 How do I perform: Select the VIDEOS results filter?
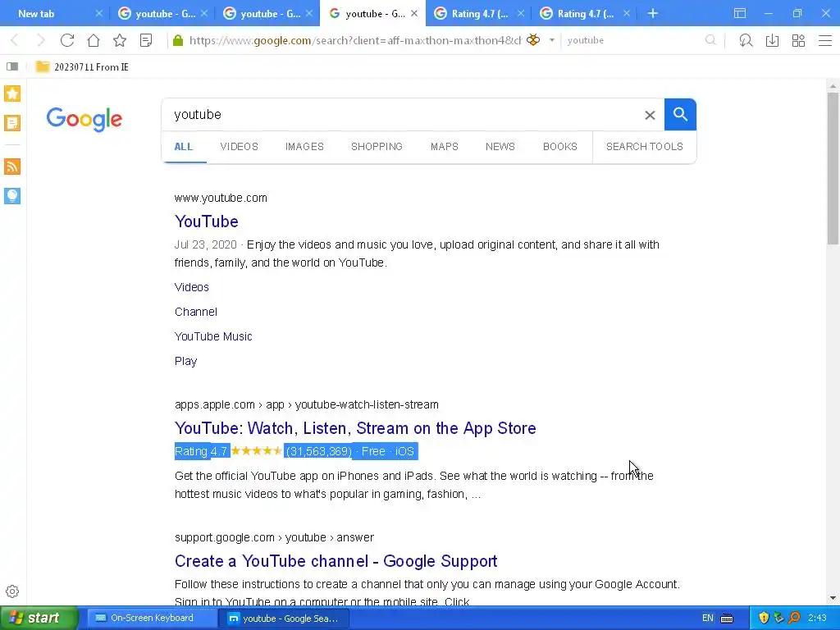click(x=239, y=146)
